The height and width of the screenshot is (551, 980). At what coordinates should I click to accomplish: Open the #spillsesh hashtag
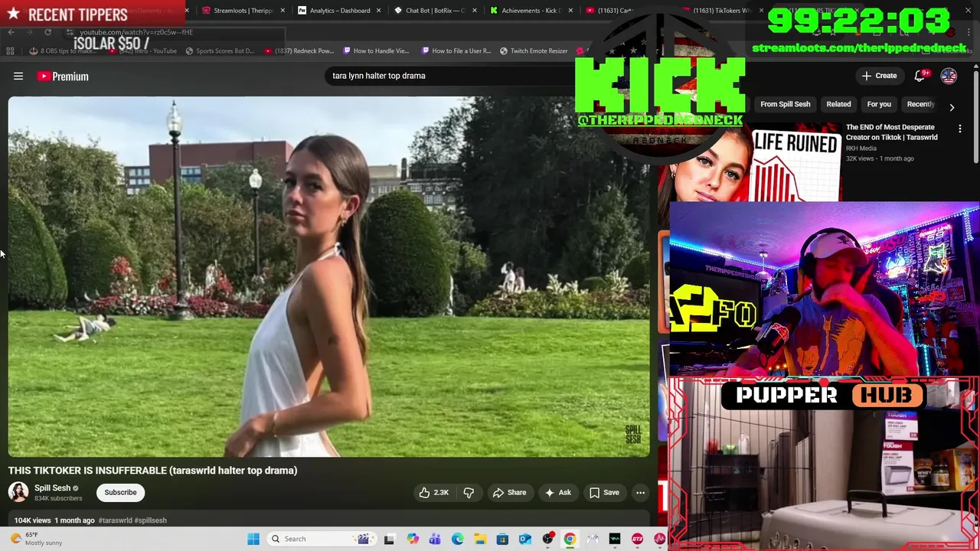pyautogui.click(x=151, y=520)
